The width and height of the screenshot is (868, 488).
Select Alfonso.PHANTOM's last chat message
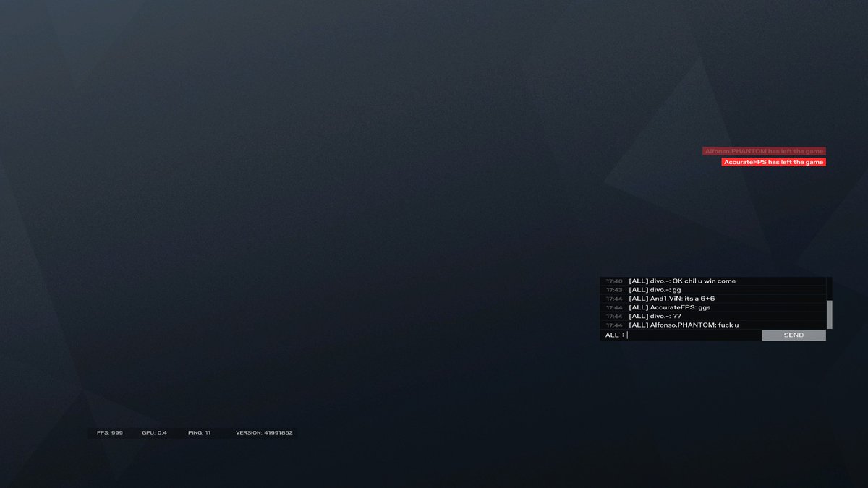tap(684, 325)
